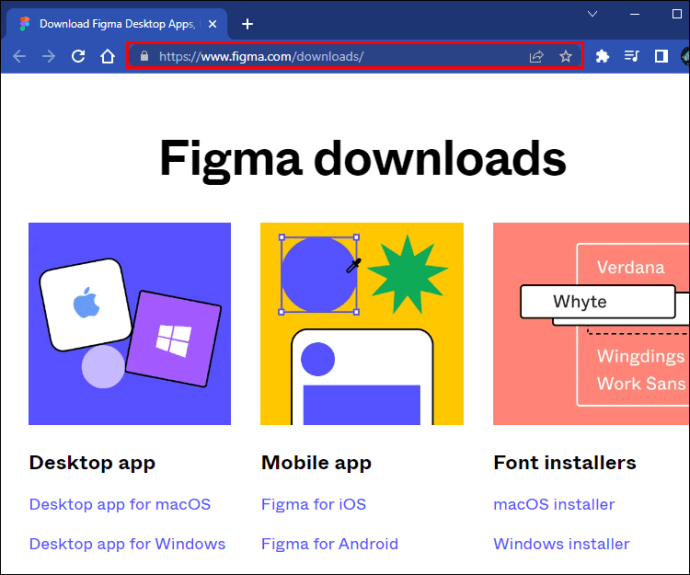The width and height of the screenshot is (690, 575).
Task: Click the Desktop app for macOS link
Action: click(x=120, y=504)
